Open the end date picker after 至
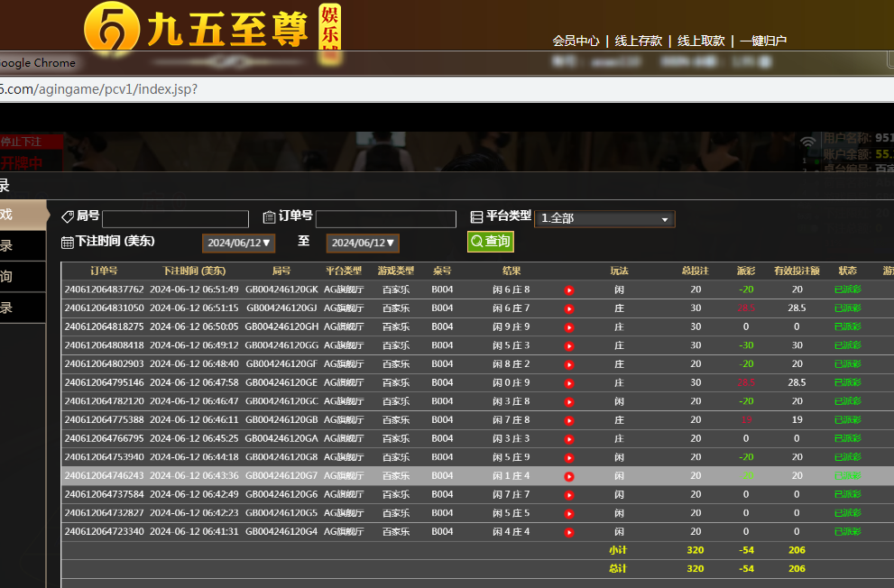The height and width of the screenshot is (588, 894). point(363,243)
